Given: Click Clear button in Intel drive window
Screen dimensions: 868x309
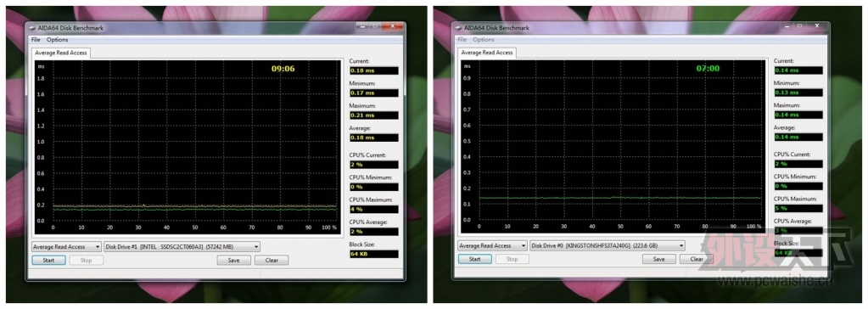Looking at the screenshot, I should tap(272, 261).
